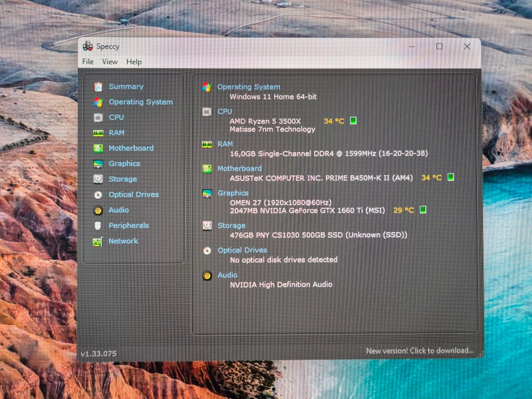The height and width of the screenshot is (399, 532).
Task: Click the green temperature indicator next to CPU 34 °C
Action: point(353,120)
